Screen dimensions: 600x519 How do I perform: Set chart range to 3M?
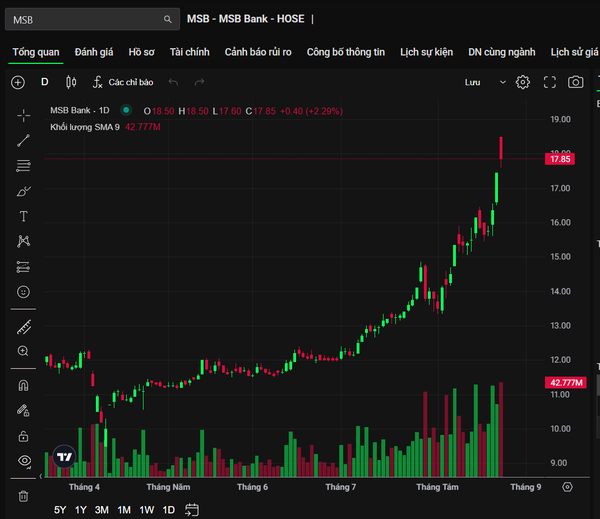tap(102, 510)
